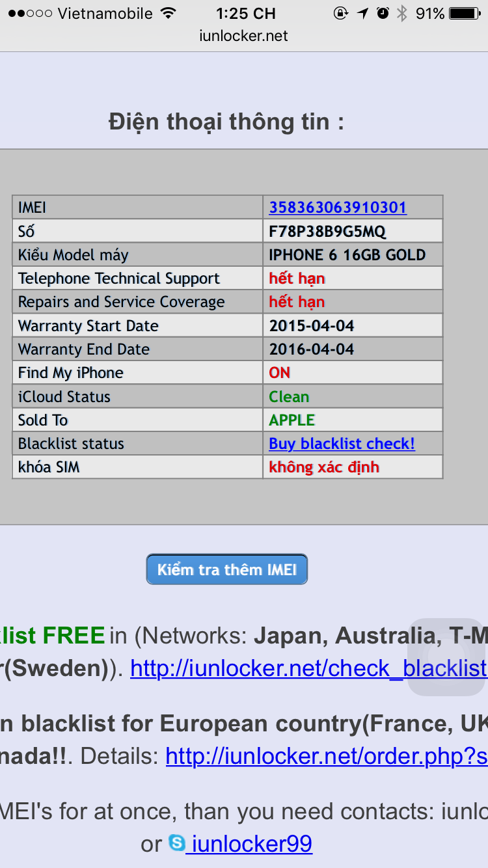Tap the rotation lock status icon
Image resolution: width=488 pixels, height=868 pixels.
click(341, 13)
